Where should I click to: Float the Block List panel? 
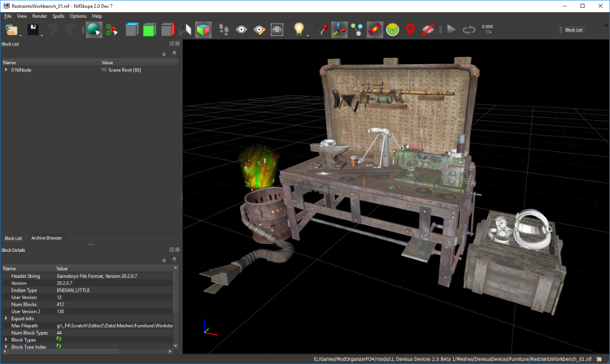(x=172, y=44)
